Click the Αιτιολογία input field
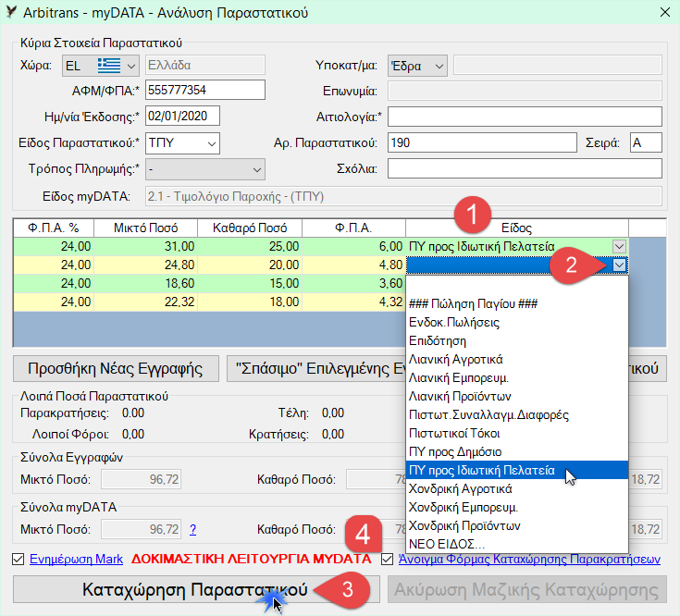 click(525, 117)
